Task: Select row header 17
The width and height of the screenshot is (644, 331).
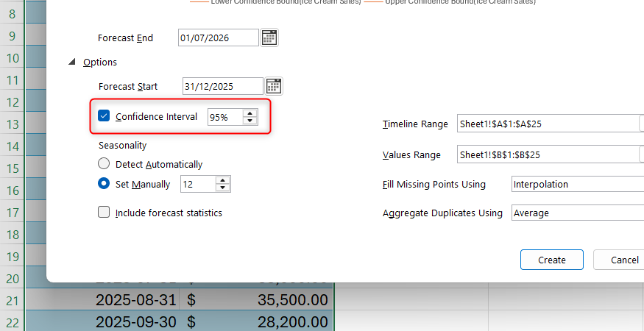Action: click(x=12, y=213)
